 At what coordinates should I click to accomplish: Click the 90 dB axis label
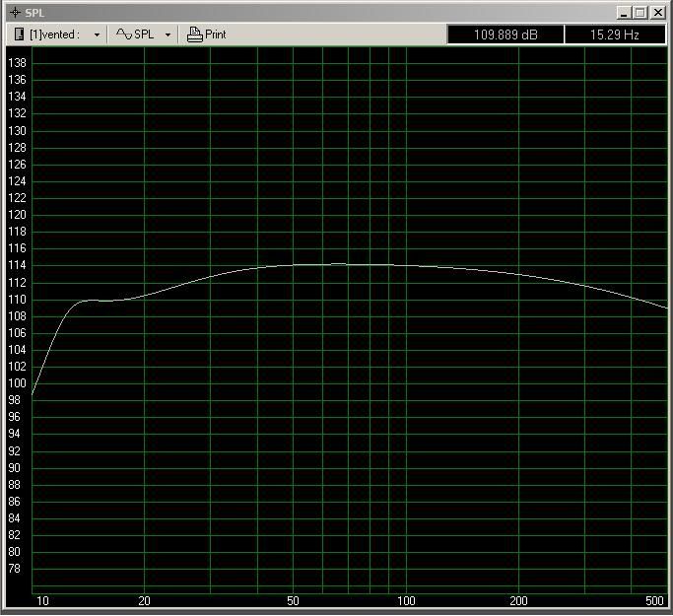tap(14, 468)
